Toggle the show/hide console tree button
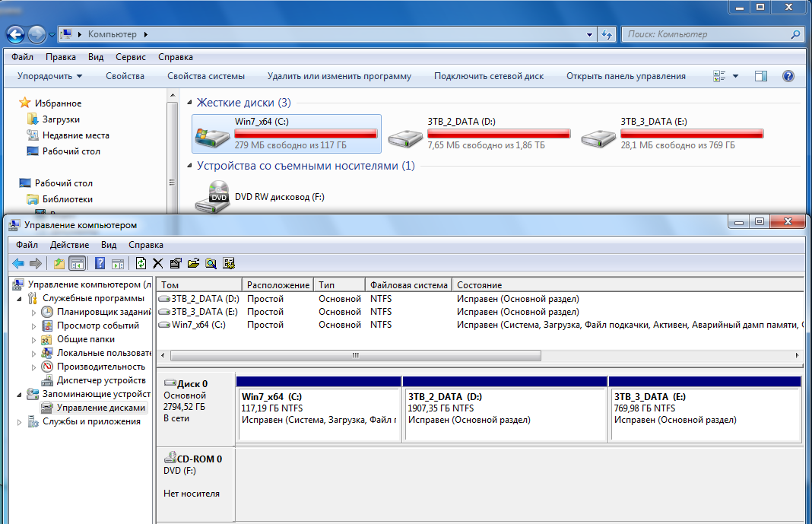812x524 pixels. click(x=77, y=263)
